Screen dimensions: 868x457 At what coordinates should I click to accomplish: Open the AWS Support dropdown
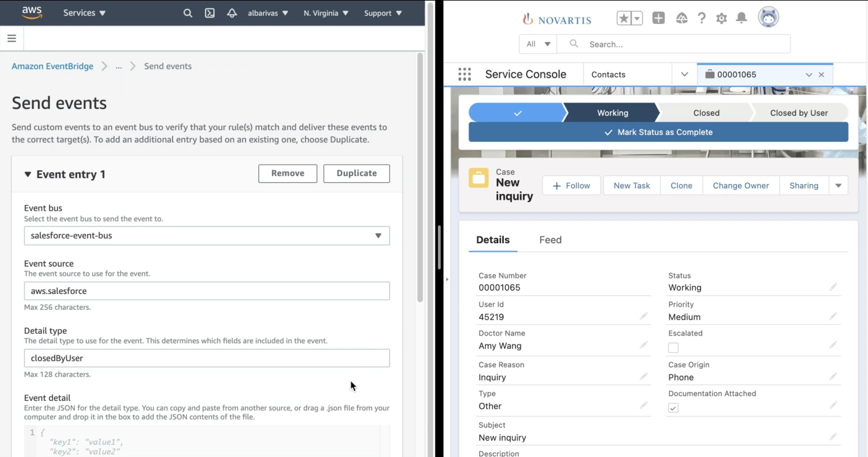[383, 13]
